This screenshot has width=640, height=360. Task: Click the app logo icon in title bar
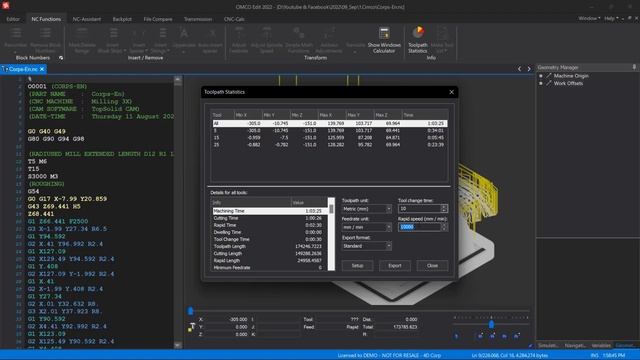tap(5, 6)
